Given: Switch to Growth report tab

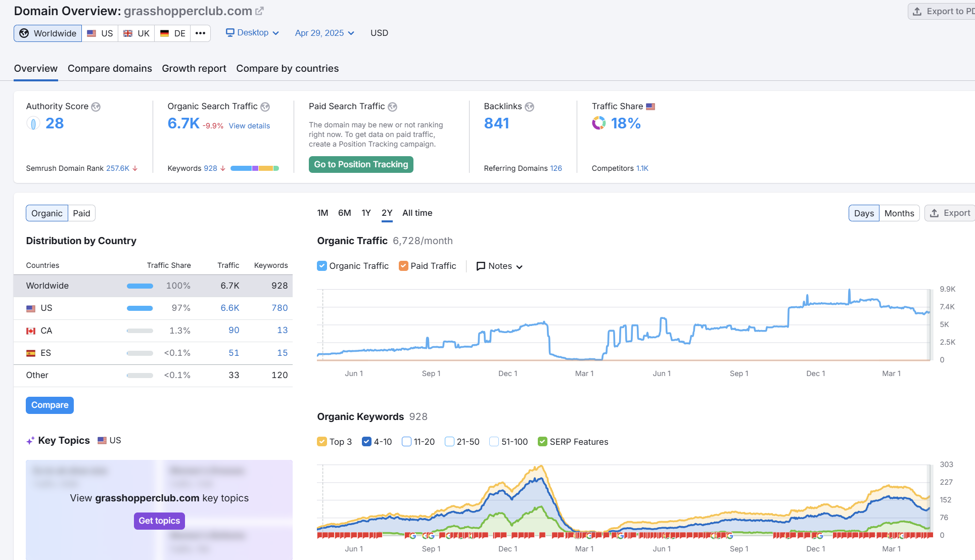Looking at the screenshot, I should (194, 68).
